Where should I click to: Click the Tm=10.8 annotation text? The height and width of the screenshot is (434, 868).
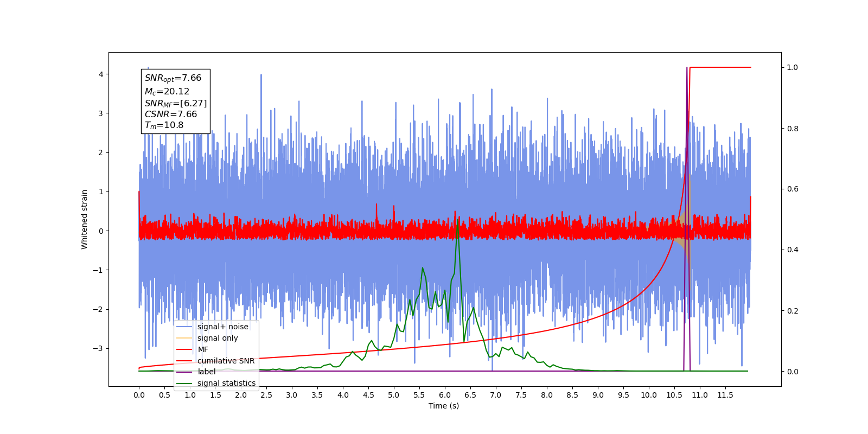tap(164, 125)
